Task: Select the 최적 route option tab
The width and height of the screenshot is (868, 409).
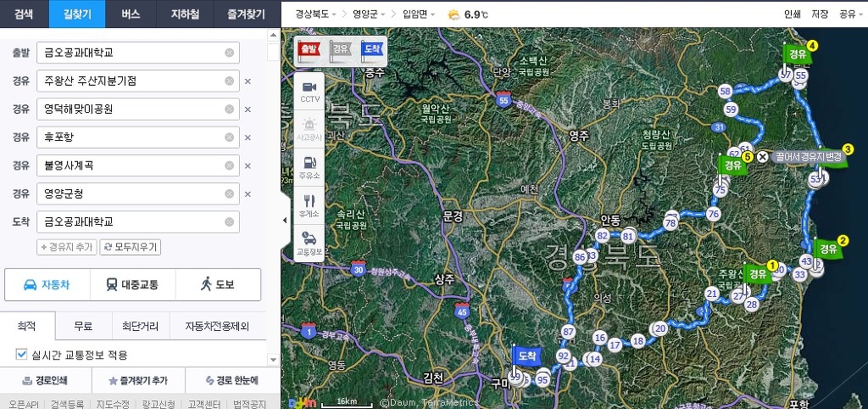Action: (x=27, y=326)
